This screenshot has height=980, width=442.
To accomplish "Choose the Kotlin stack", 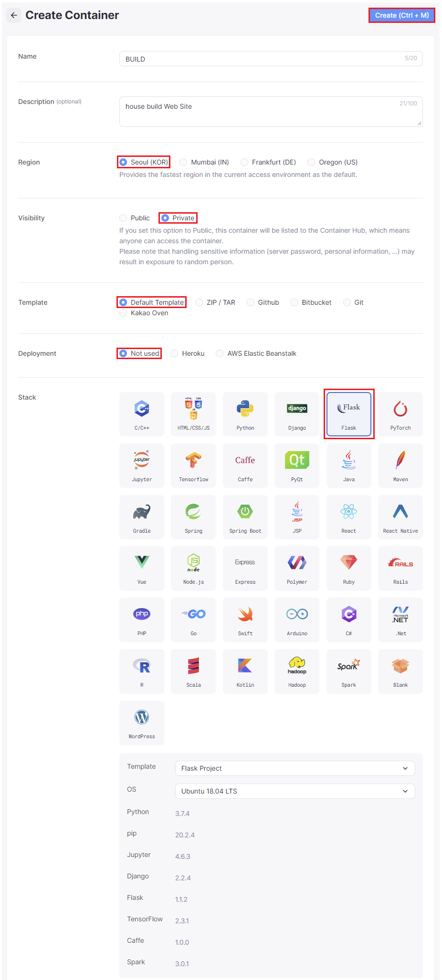I will coord(245,671).
